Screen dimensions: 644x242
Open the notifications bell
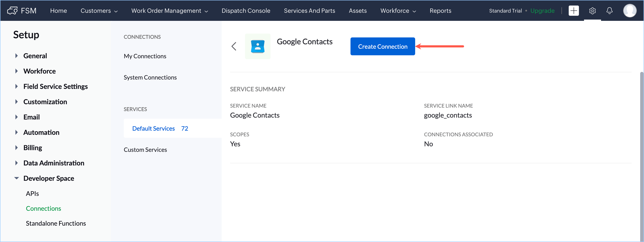(x=609, y=10)
